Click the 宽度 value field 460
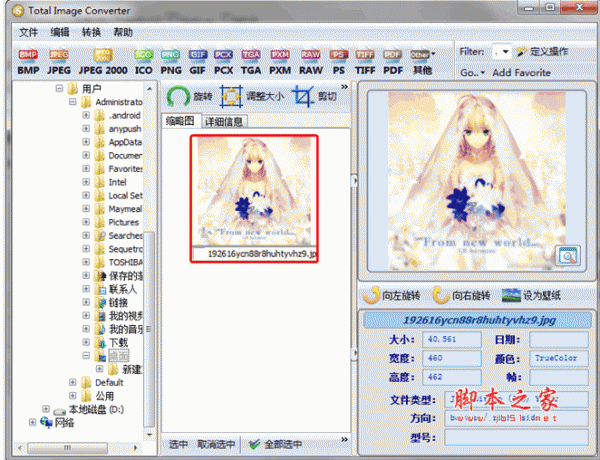 click(452, 358)
